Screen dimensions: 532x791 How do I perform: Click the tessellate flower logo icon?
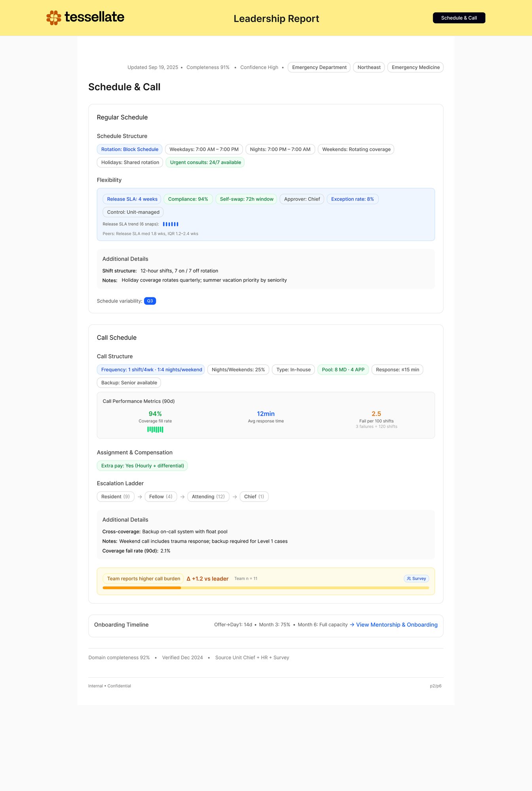(54, 18)
